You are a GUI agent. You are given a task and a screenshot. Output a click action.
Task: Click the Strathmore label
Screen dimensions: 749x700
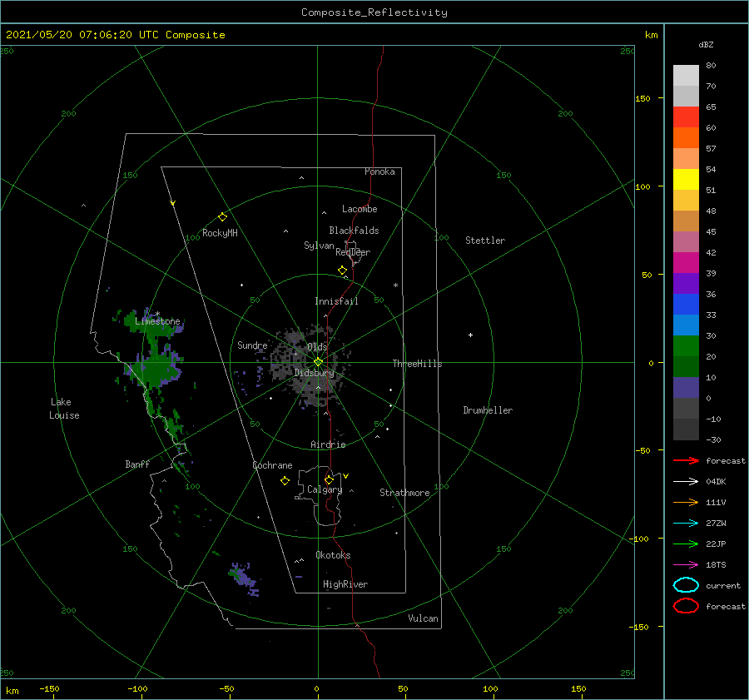coord(404,493)
